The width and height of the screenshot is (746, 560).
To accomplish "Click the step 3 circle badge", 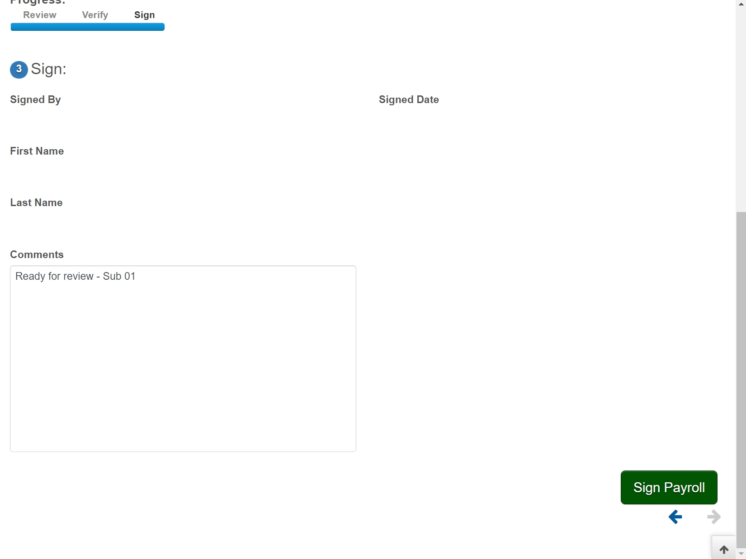I will (19, 70).
